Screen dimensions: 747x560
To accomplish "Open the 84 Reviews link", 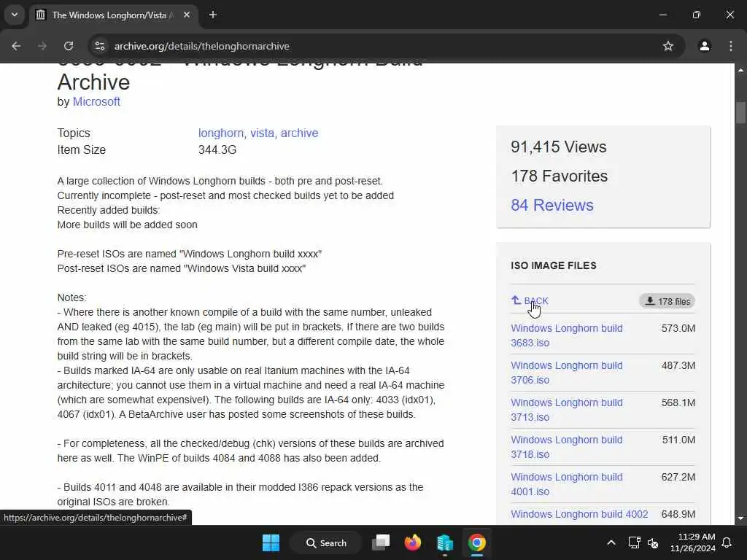I will click(x=552, y=205).
